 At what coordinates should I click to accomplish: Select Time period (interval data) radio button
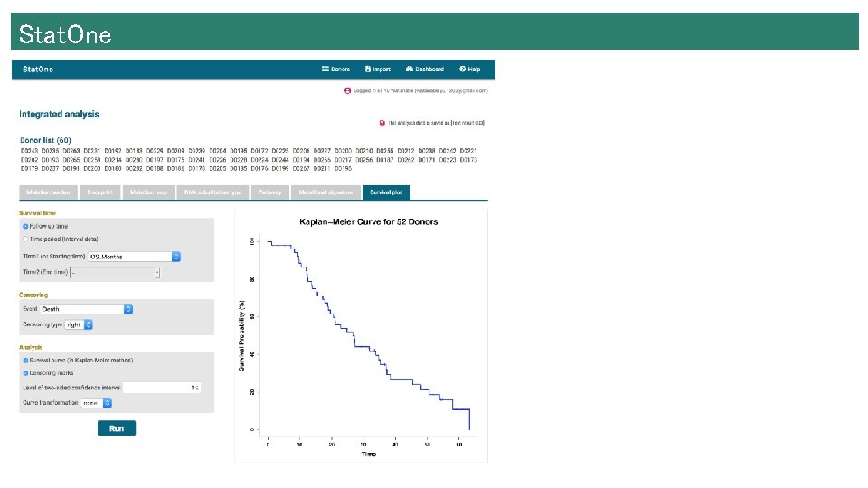pos(25,239)
